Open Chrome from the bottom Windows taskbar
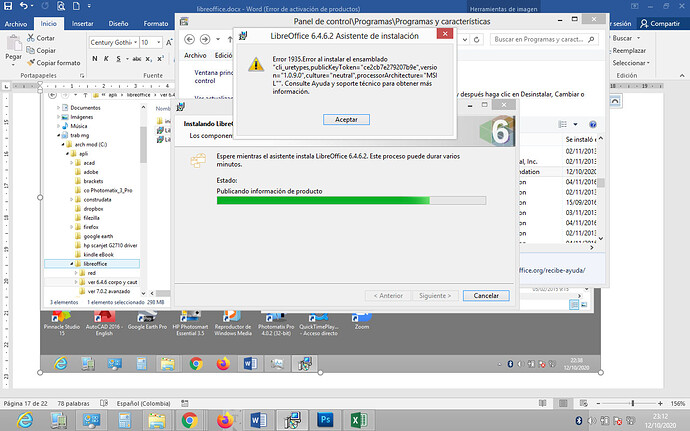The image size is (690, 431). click(190, 420)
